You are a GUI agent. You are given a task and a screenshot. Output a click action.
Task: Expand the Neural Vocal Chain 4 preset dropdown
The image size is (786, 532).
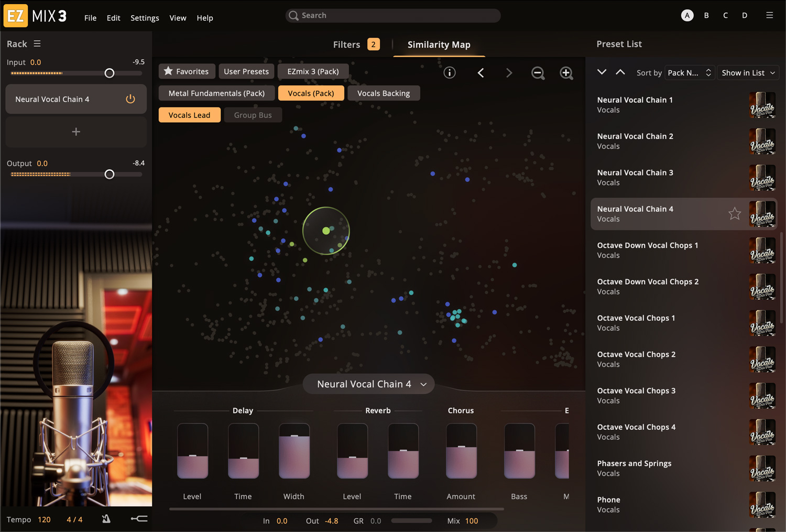[369, 384]
